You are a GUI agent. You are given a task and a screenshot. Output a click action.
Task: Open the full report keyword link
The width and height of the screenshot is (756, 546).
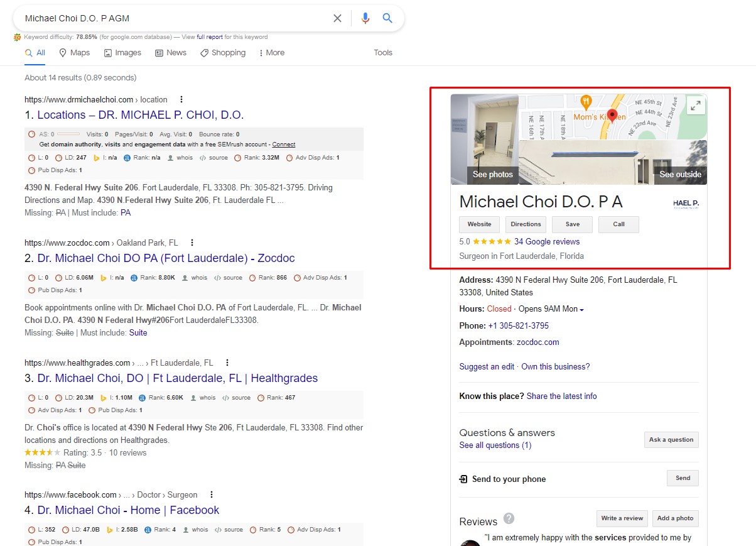click(x=210, y=37)
